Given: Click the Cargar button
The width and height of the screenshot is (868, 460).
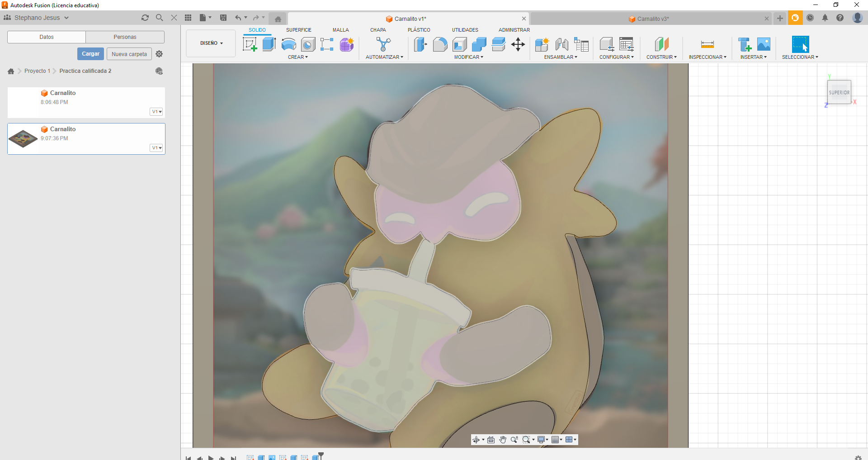Looking at the screenshot, I should pos(90,54).
